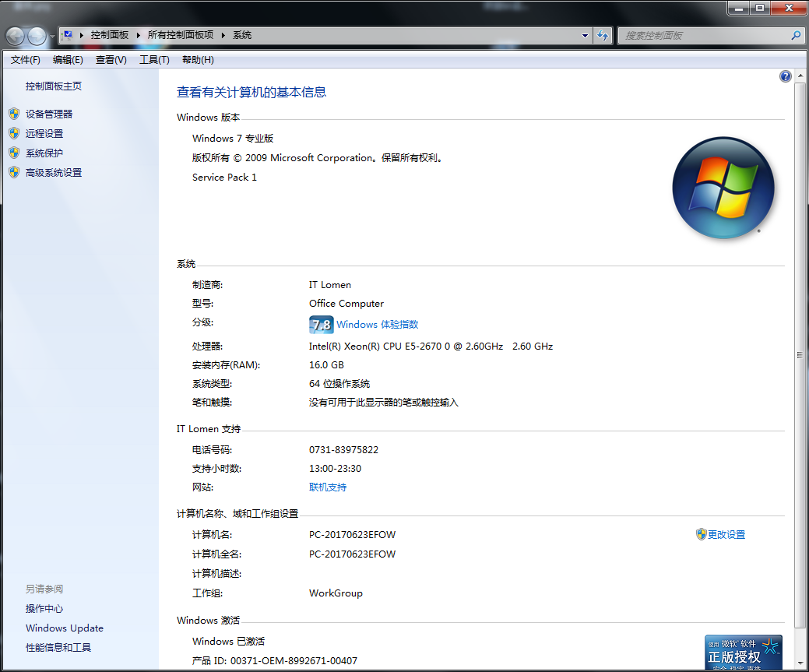Close the System window
Image resolution: width=809 pixels, height=672 pixels.
789,9
